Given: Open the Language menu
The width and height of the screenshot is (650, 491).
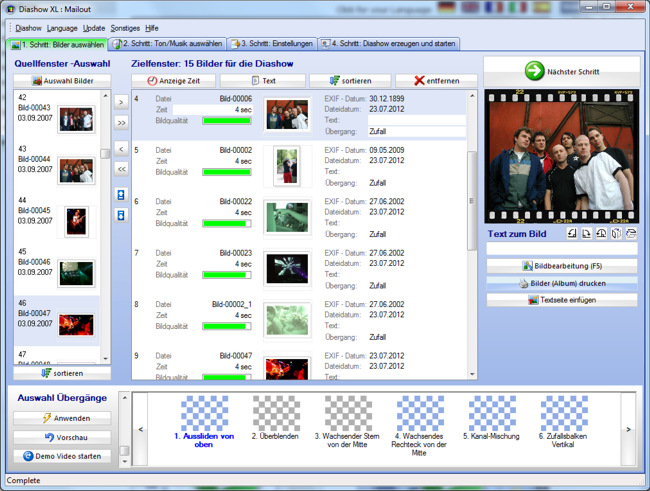Looking at the screenshot, I should 62,28.
